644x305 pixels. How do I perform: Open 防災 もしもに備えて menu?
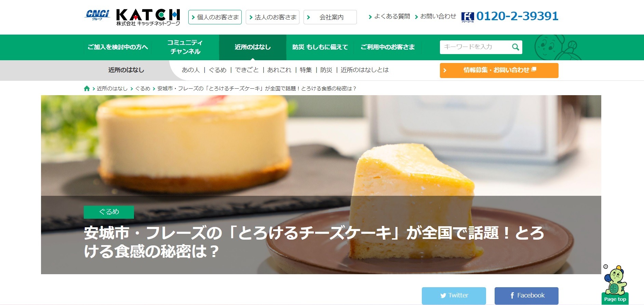coord(320,47)
